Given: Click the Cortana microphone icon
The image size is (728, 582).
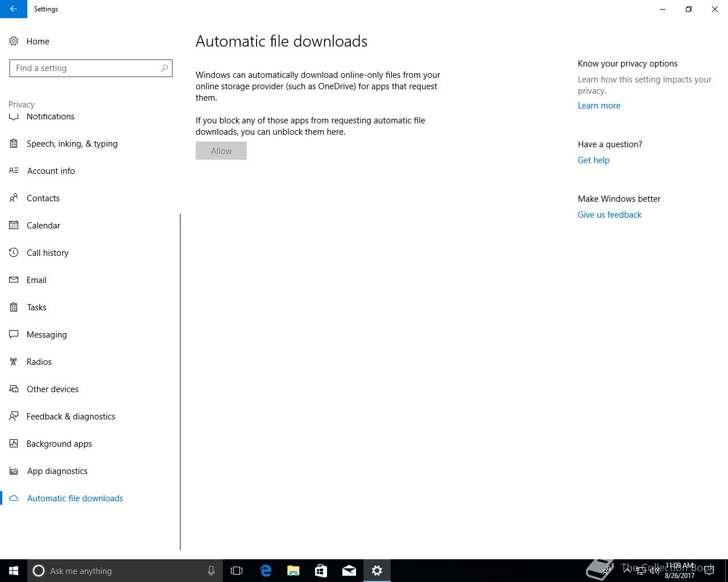Looking at the screenshot, I should tap(211, 571).
